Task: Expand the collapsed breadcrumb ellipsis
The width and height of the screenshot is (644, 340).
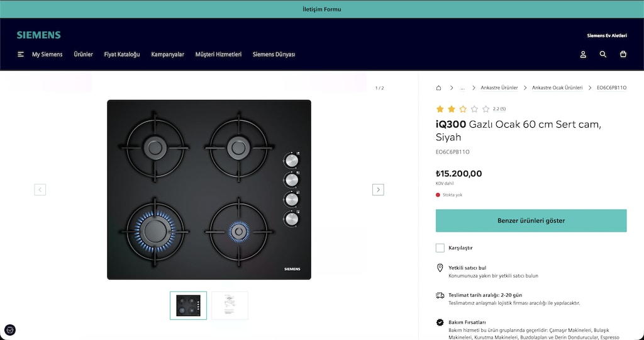Action: 462,88
